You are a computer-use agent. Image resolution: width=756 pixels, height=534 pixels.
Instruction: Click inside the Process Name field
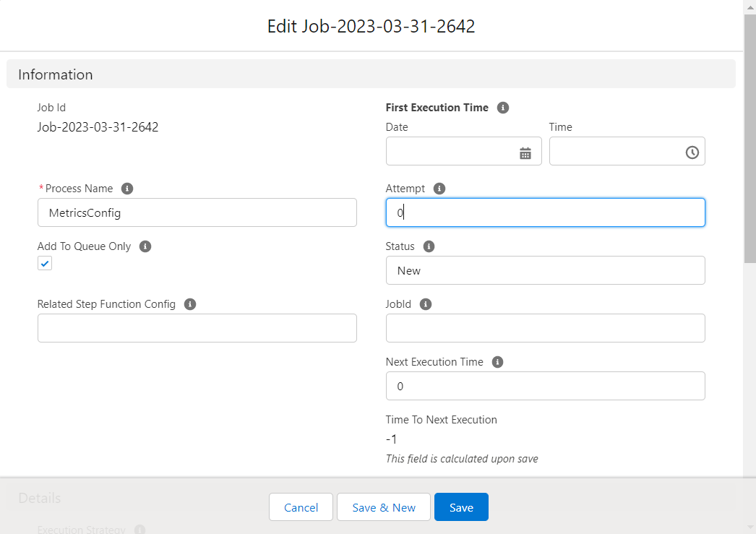[x=197, y=212]
